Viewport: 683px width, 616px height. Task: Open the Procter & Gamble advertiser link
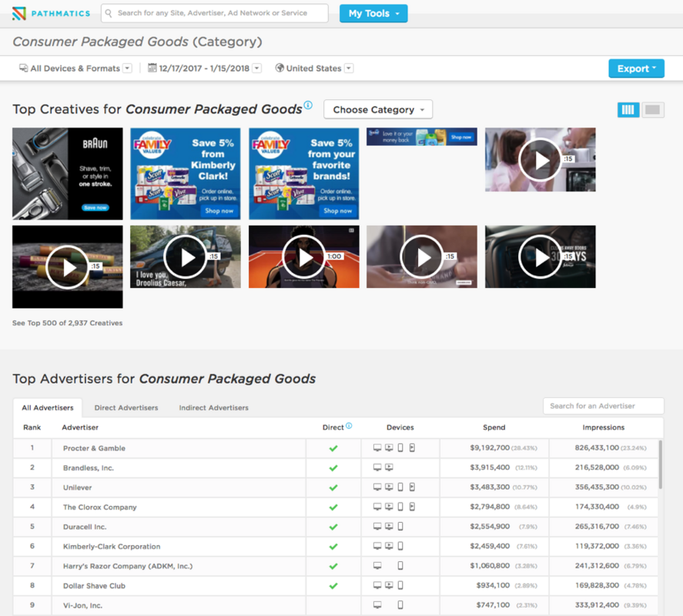(x=94, y=448)
